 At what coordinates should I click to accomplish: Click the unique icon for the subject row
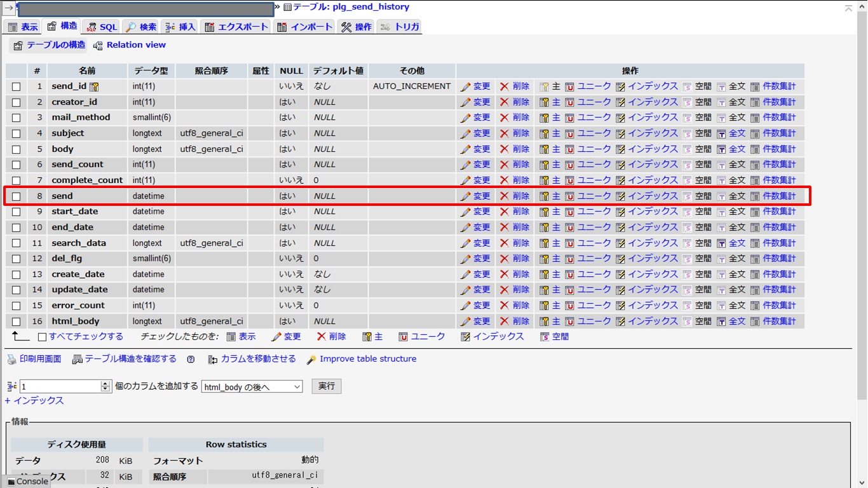[x=569, y=133]
